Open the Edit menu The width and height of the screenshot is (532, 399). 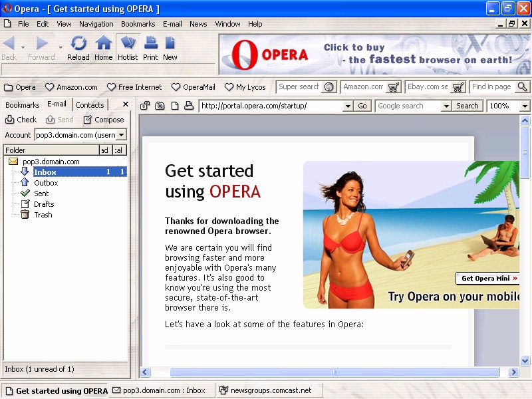(43, 24)
